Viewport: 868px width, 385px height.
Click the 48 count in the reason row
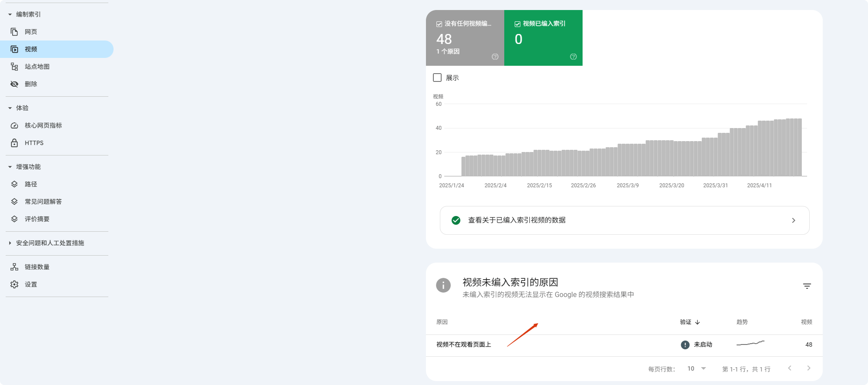click(x=809, y=344)
